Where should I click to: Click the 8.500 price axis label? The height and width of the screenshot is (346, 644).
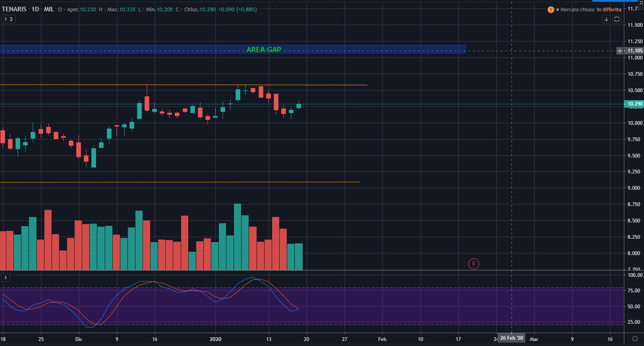tap(635, 221)
